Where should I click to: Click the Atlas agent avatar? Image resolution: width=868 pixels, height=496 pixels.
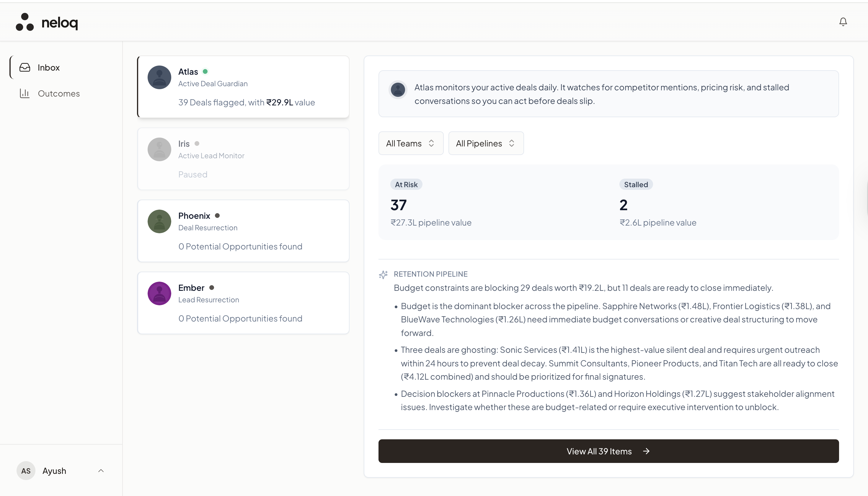click(159, 77)
